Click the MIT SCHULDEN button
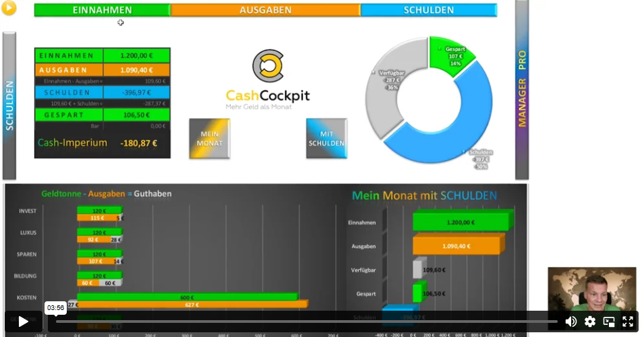The image size is (644, 337). (326, 139)
